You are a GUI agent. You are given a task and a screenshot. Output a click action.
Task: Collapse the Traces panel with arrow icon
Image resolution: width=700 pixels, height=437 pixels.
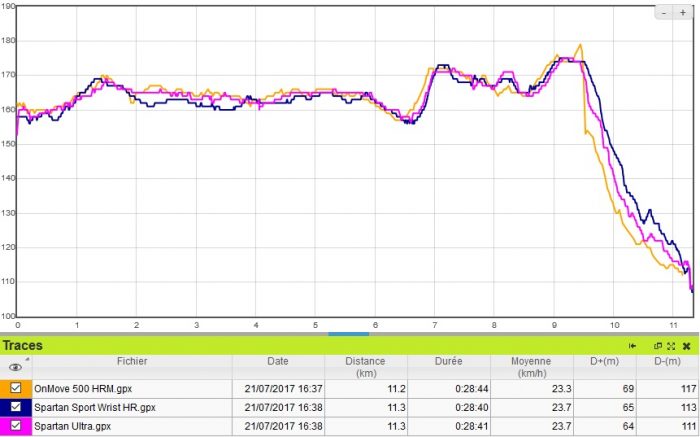coord(633,346)
